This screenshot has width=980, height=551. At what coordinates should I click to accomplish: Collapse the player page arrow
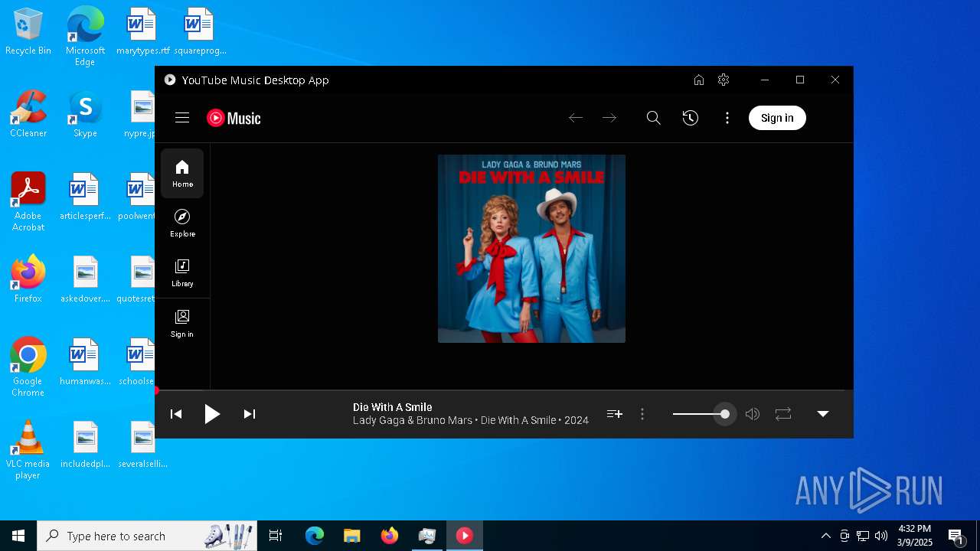[x=823, y=414]
